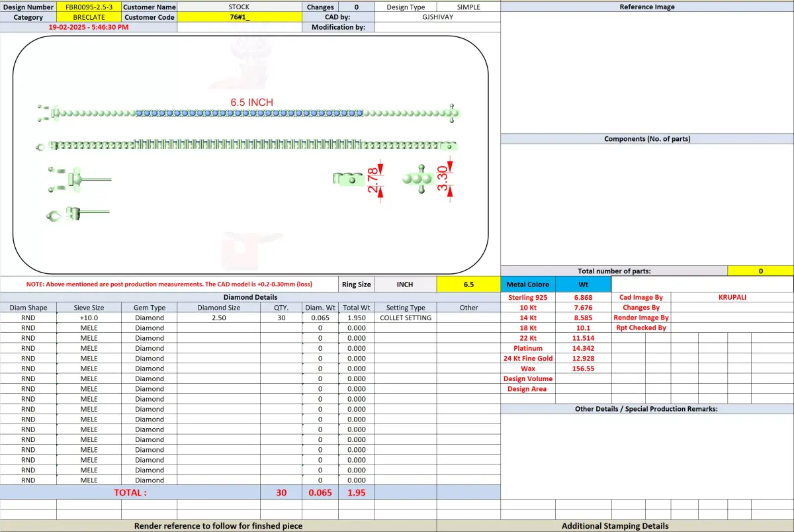Click the Design Area label

pos(528,389)
